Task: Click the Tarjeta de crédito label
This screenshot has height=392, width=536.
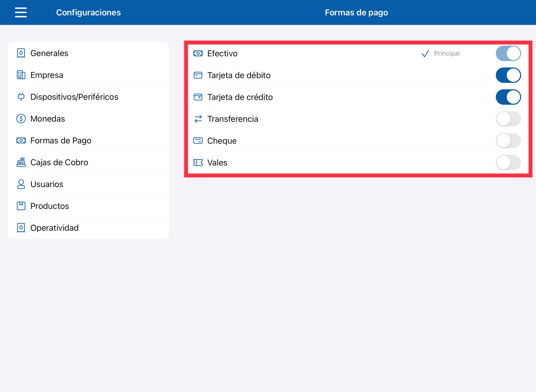Action: [x=240, y=97]
